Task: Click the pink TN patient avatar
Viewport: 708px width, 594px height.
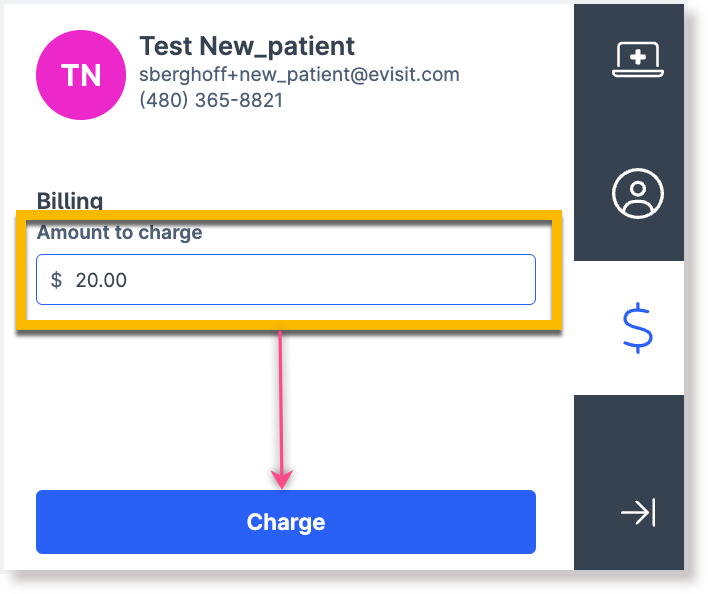Action: pyautogui.click(x=81, y=75)
